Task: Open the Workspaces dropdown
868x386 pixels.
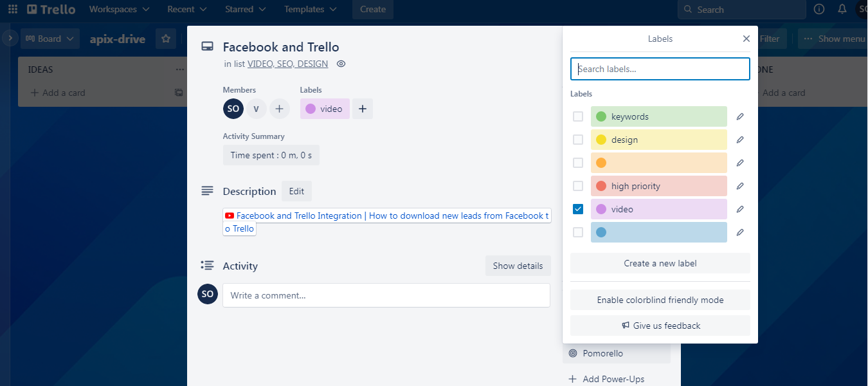Action: click(x=118, y=9)
